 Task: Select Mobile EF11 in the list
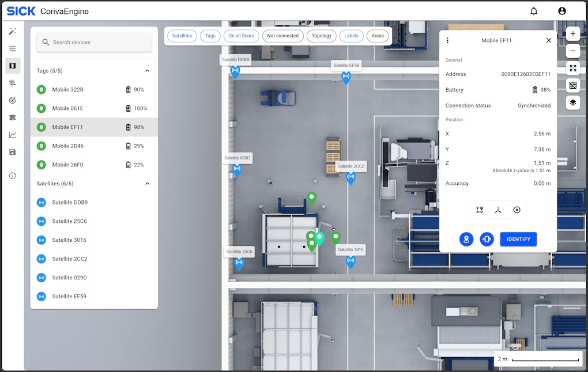[x=94, y=127]
